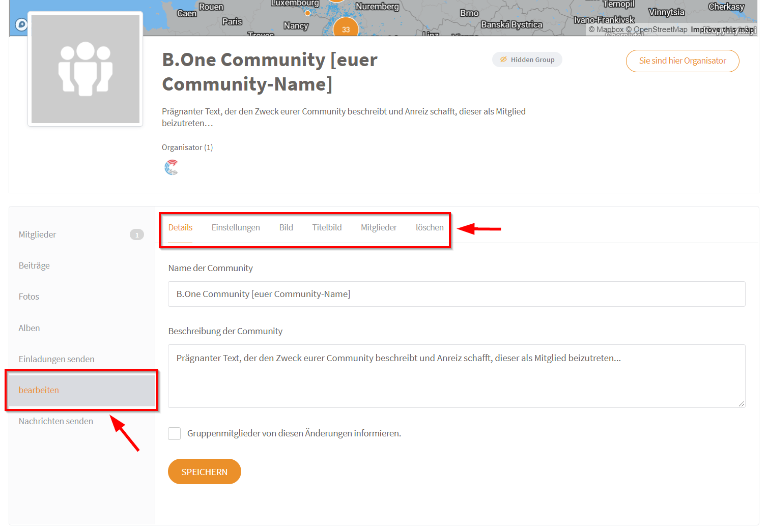Open the Details tab
This screenshot has width=768, height=532.
180,227
